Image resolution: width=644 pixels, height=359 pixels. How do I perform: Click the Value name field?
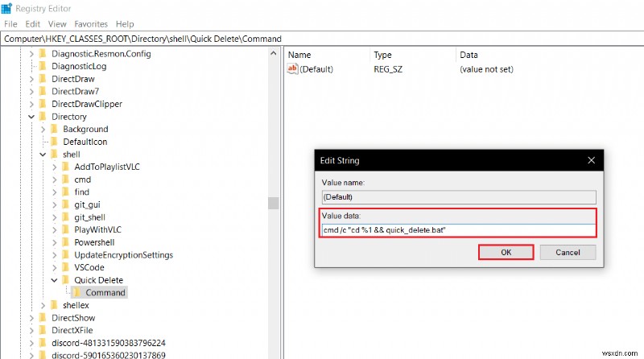459,196
